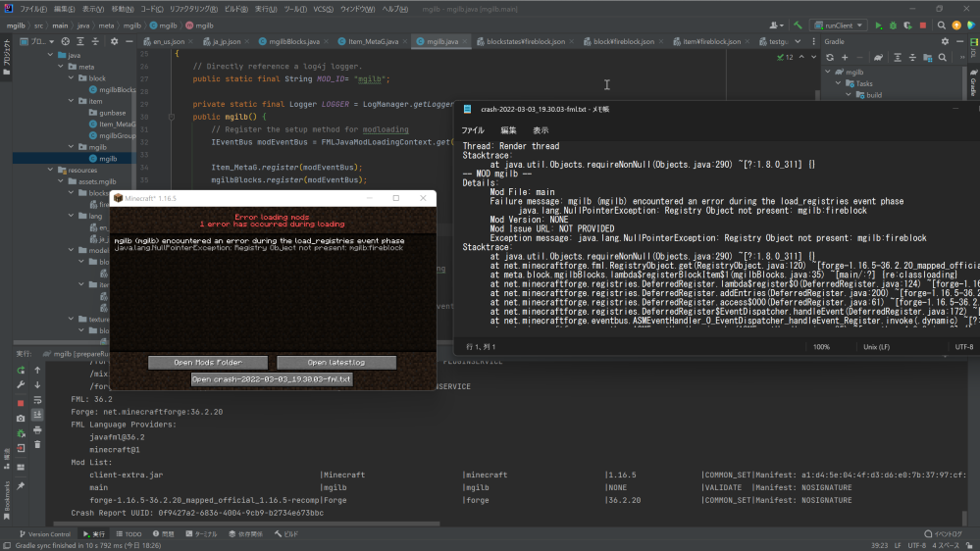Screen dimensions: 980x551
Task: Start debugging with the bug icon
Action: click(x=893, y=25)
